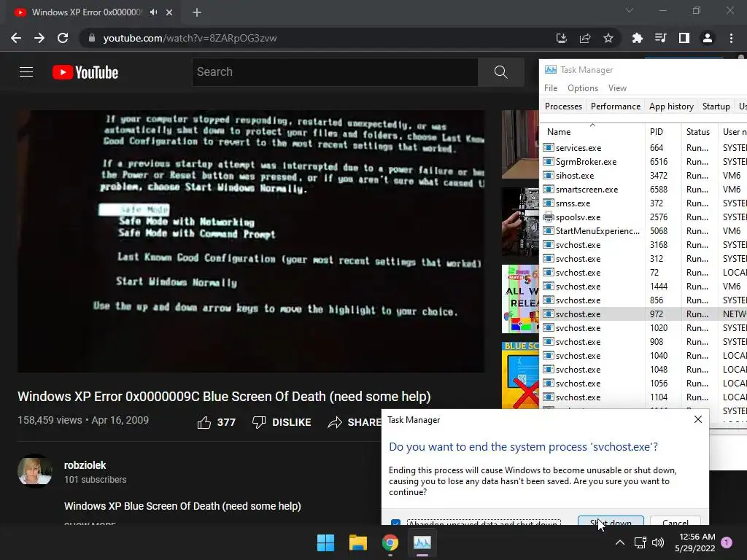Screen dimensions: 747x560
Task: Click YouTube search magnifier button
Action: (500, 72)
